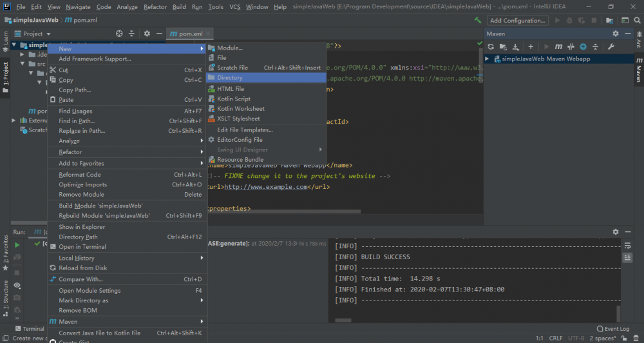Collapse the simpleJavaWeb root tree node

(14, 45)
